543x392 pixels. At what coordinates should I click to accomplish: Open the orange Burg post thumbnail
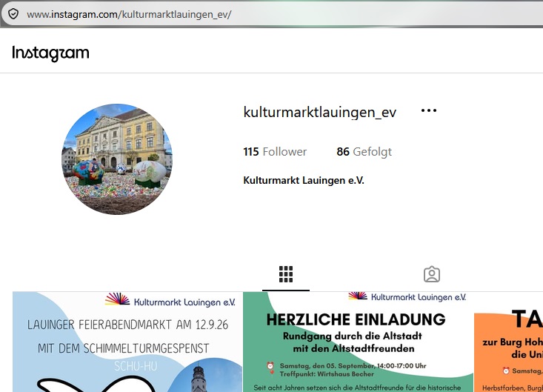[508, 342]
